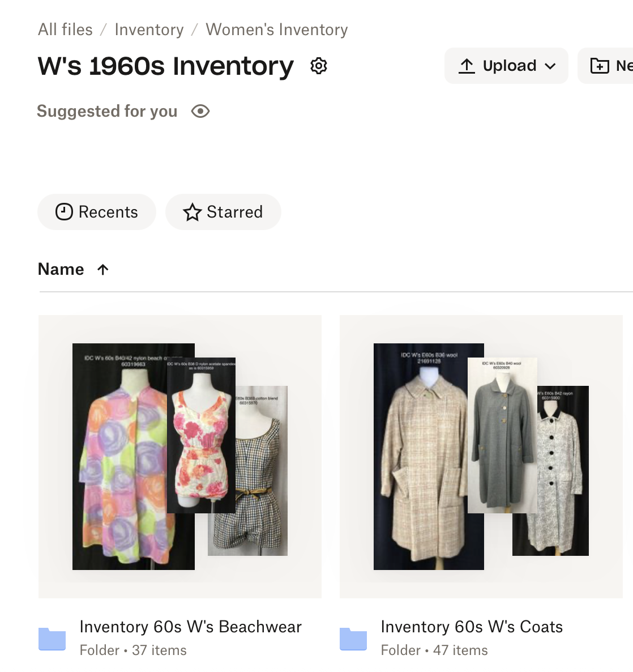The image size is (633, 672).
Task: Sort by Name column header
Action: coord(61,269)
